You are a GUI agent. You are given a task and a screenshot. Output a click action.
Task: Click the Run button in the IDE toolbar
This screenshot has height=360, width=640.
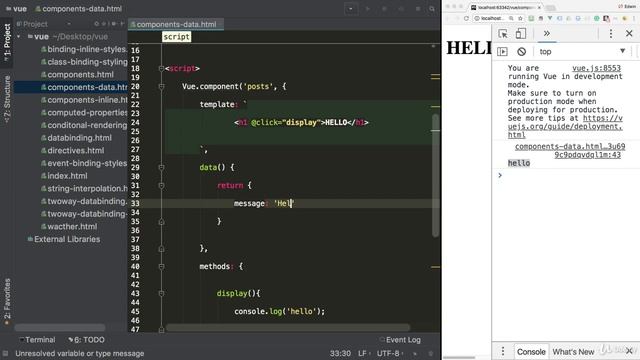click(367, 9)
